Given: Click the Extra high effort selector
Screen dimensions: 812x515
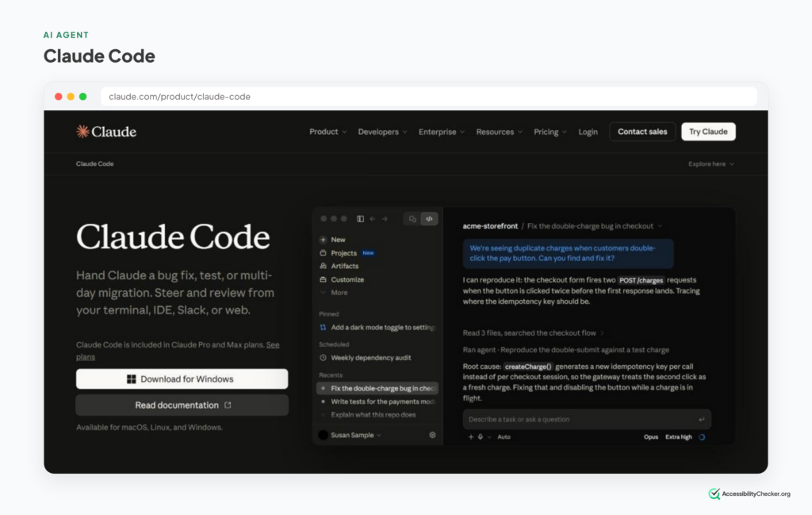Looking at the screenshot, I should coord(679,436).
